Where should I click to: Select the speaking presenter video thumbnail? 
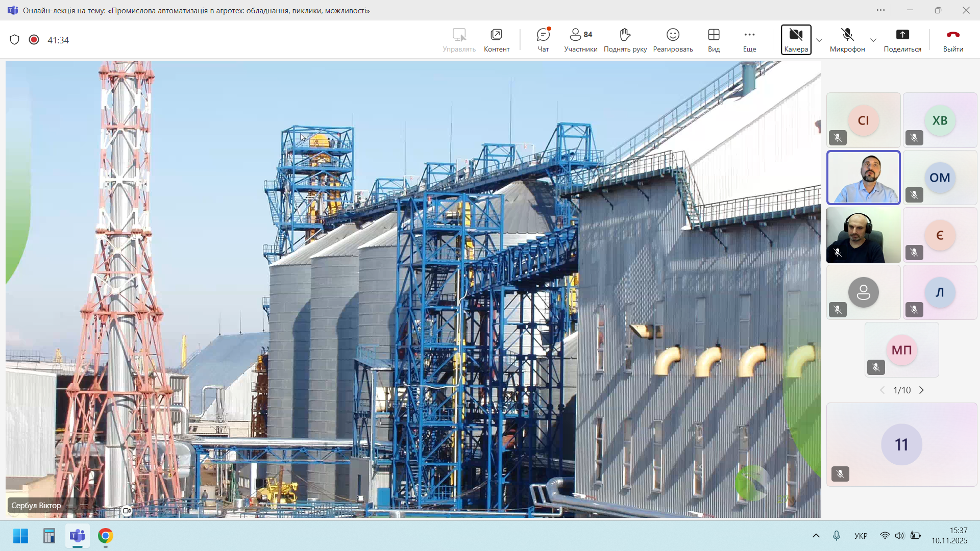[x=863, y=178]
